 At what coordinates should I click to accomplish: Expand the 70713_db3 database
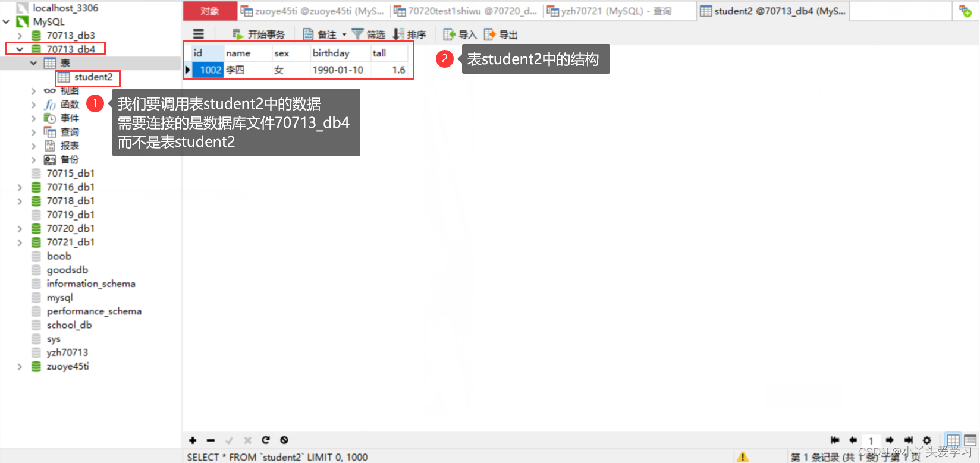(20, 36)
